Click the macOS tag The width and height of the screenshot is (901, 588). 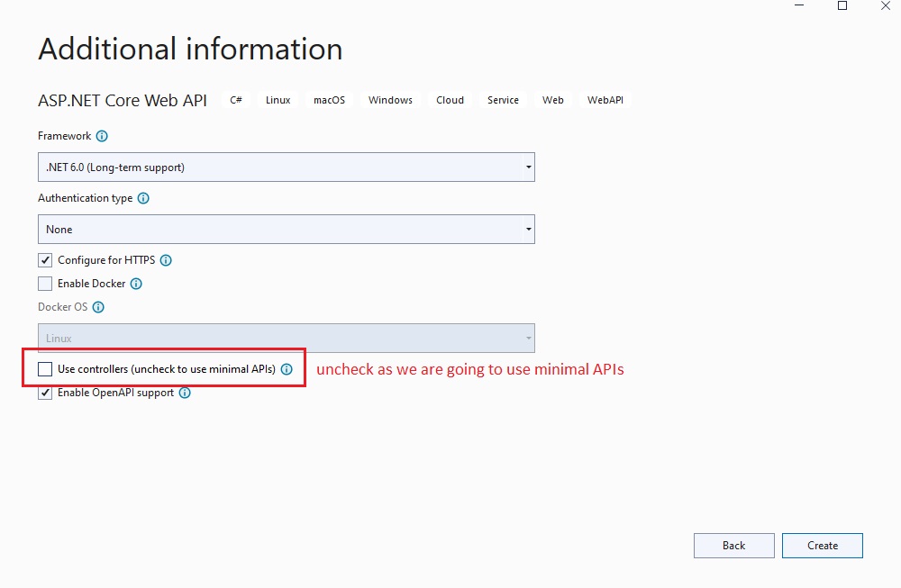(x=329, y=100)
